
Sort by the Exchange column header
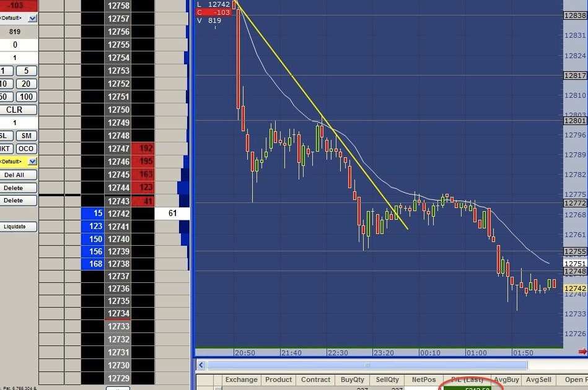click(241, 379)
